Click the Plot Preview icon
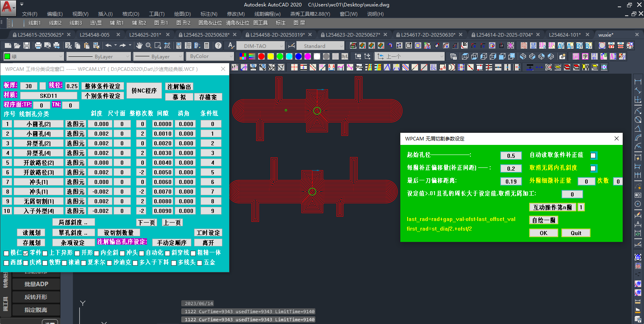The height and width of the screenshot is (324, 644). pyautogui.click(x=48, y=45)
